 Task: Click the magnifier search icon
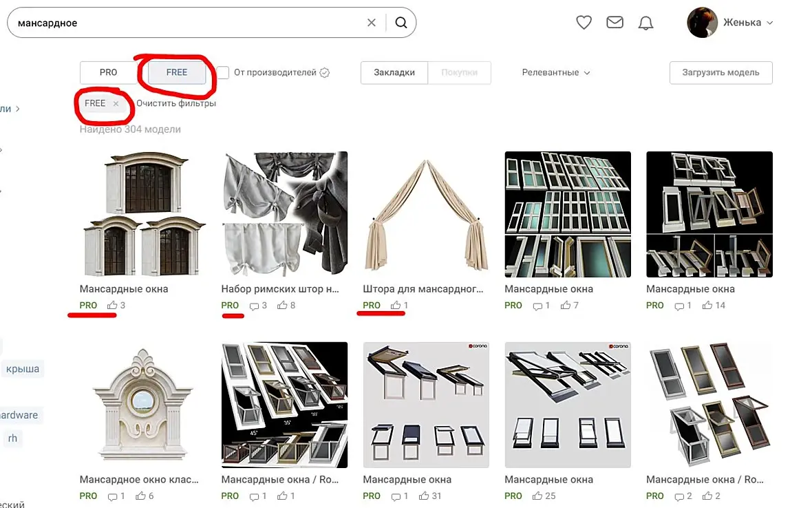400,23
